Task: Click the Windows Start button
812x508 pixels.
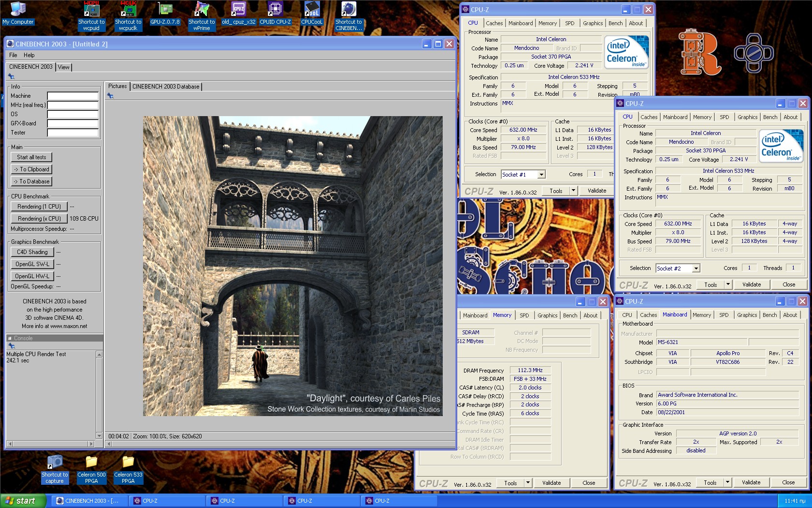Action: [23, 501]
